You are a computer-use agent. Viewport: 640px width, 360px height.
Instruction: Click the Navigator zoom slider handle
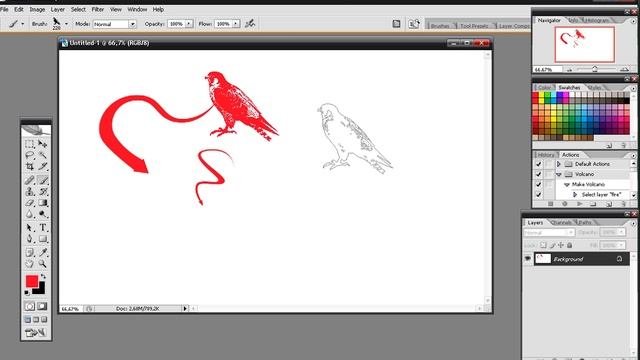(595, 69)
